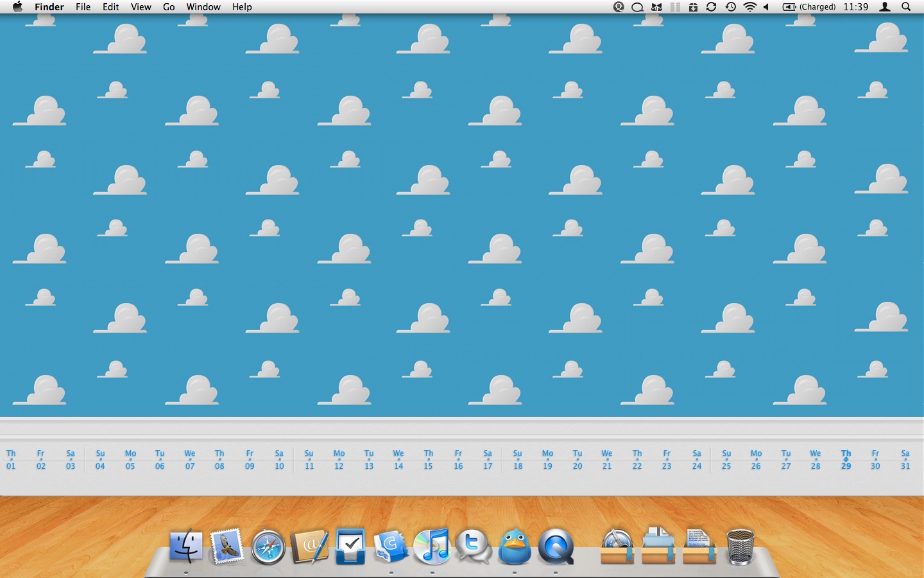Open the chat bubble menu bar icon
The image size is (924, 578).
click(x=637, y=7)
